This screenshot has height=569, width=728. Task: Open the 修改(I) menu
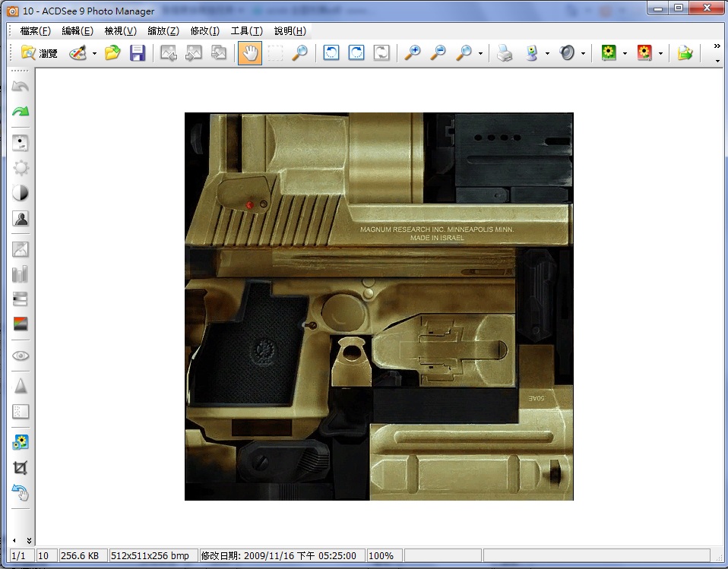point(204,31)
